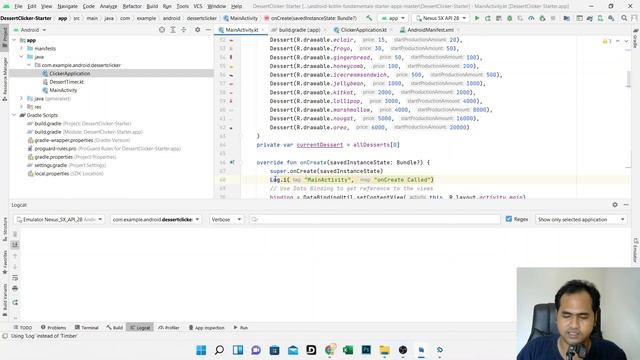Click the Collapse All icon in Project panel
This screenshot has width=640, height=360.
pyautogui.click(x=184, y=30)
